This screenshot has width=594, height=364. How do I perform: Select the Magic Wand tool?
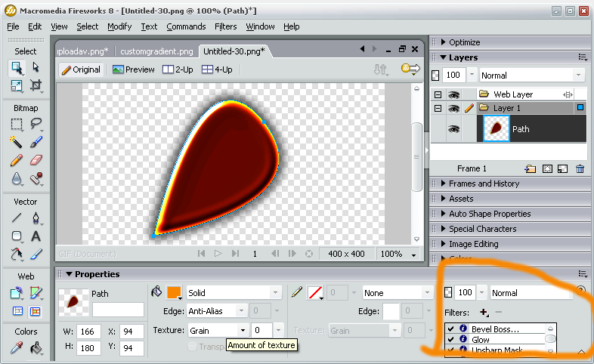[x=17, y=142]
